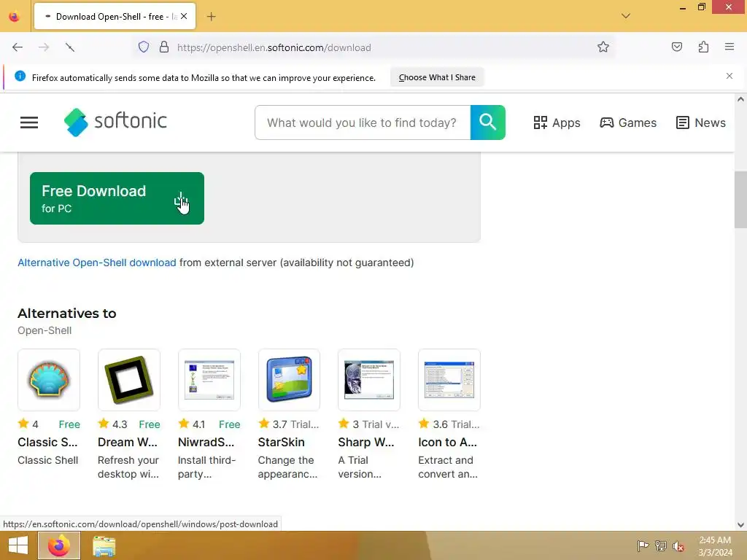Click the Apps grid icon
Viewport: 747px width, 560px height.
tap(541, 122)
